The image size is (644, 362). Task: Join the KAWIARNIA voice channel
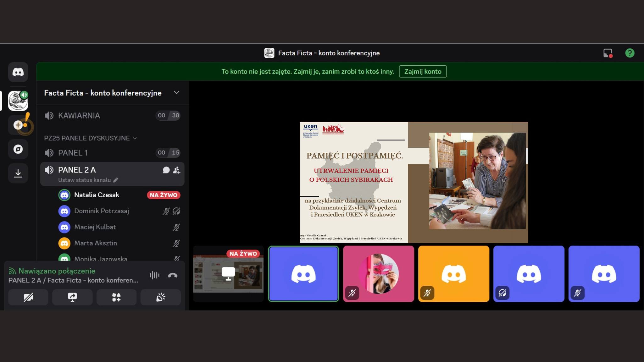(x=79, y=116)
